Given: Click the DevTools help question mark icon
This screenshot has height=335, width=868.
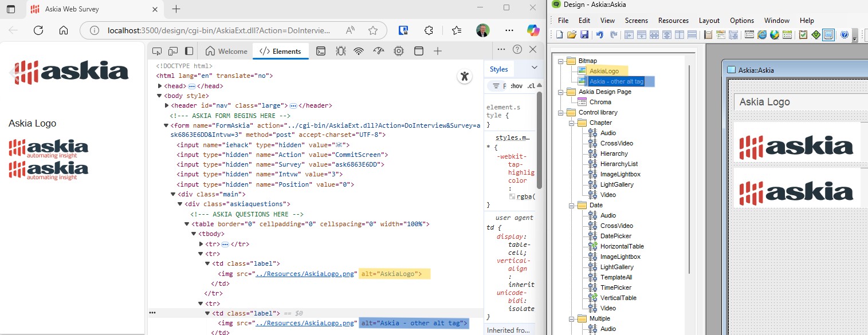Looking at the screenshot, I should click(517, 50).
